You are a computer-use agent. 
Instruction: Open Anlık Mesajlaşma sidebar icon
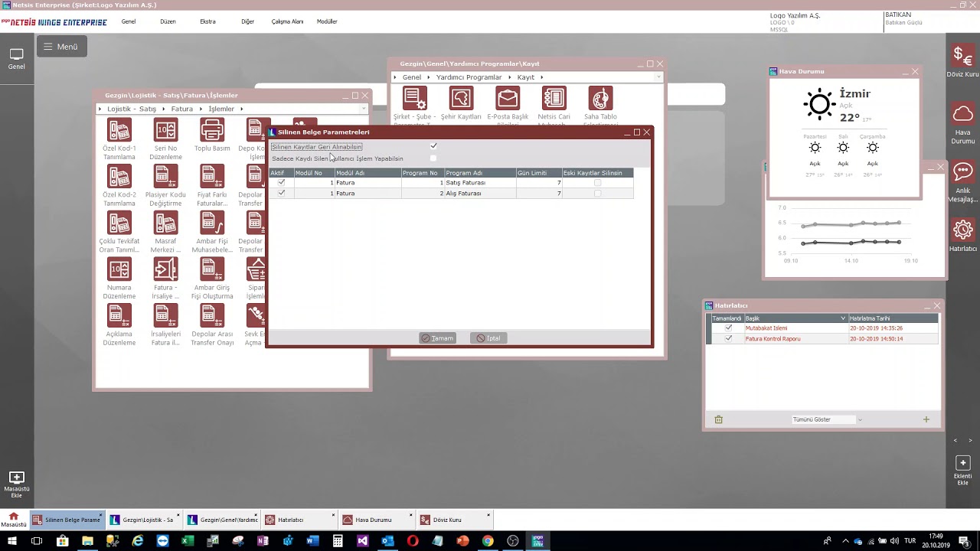pos(962,172)
